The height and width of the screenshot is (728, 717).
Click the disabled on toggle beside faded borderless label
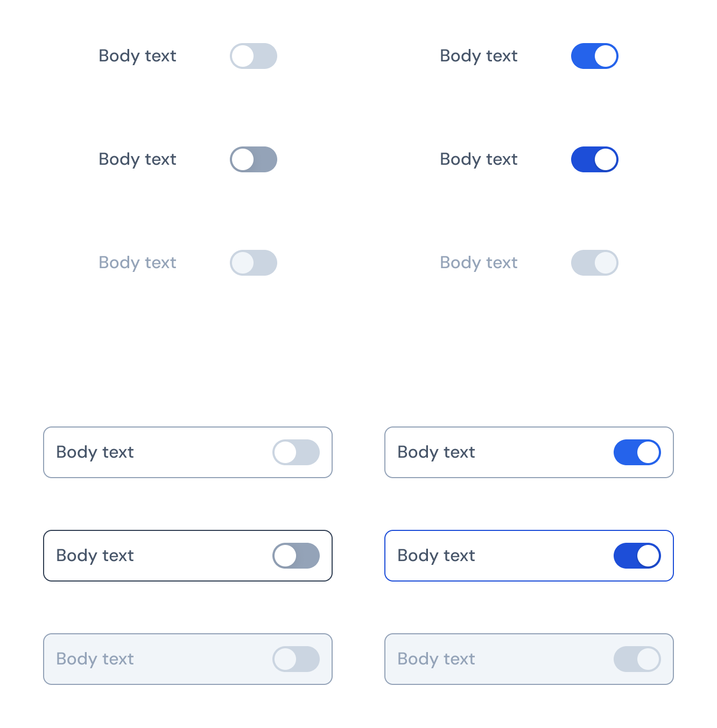(x=595, y=263)
